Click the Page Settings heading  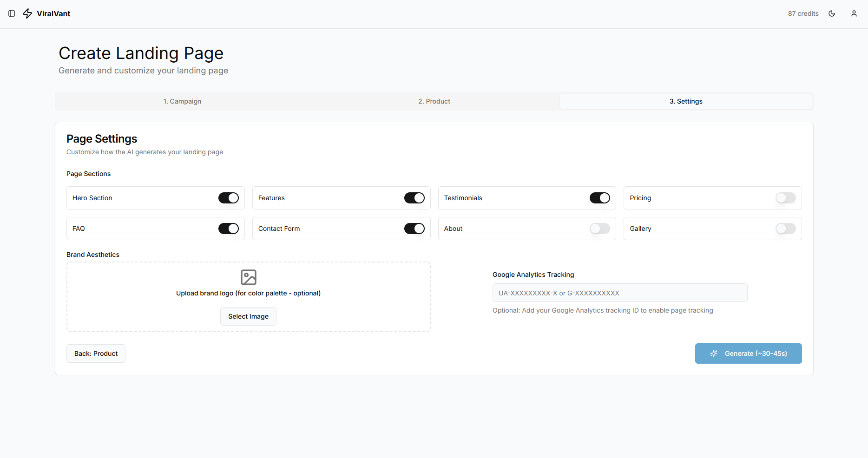(102, 139)
